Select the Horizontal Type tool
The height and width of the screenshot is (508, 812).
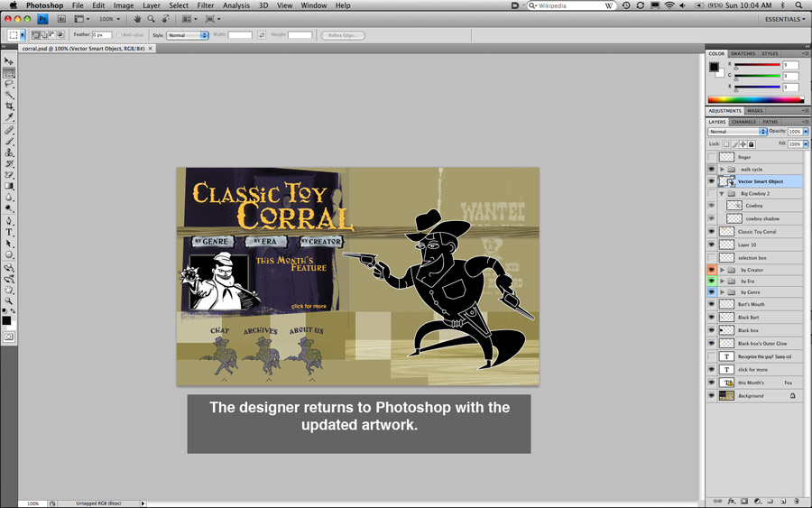tap(9, 232)
